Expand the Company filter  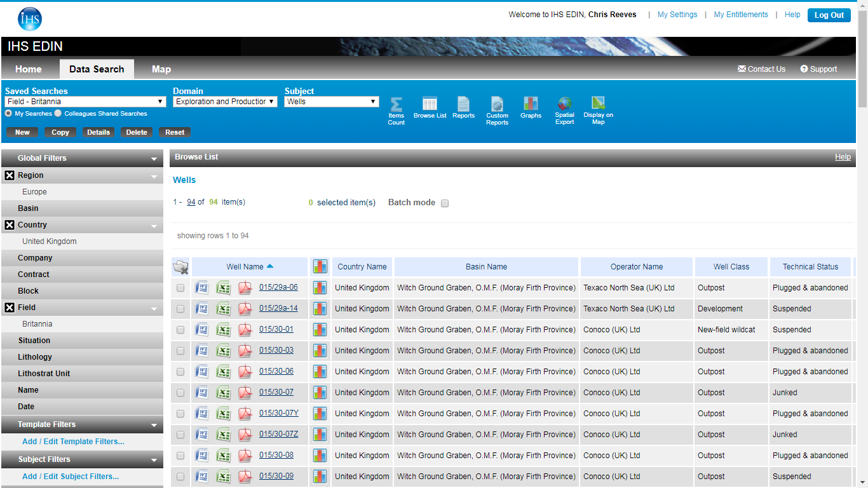82,258
